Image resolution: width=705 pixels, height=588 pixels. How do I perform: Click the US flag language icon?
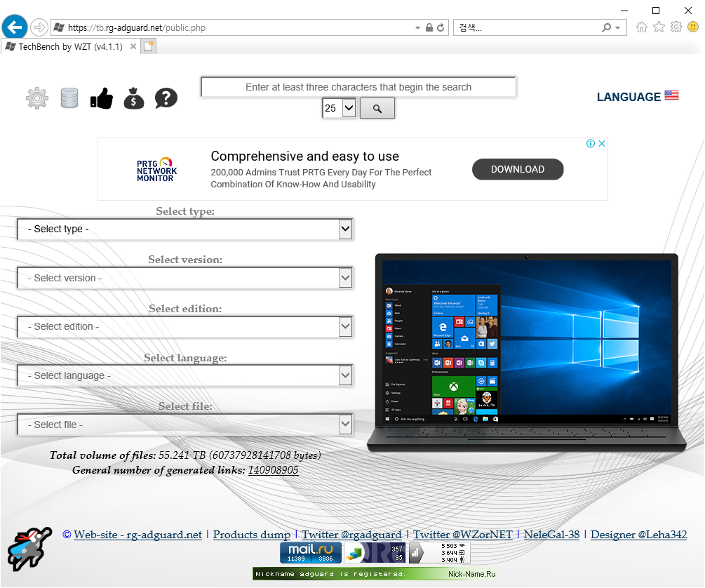click(672, 95)
